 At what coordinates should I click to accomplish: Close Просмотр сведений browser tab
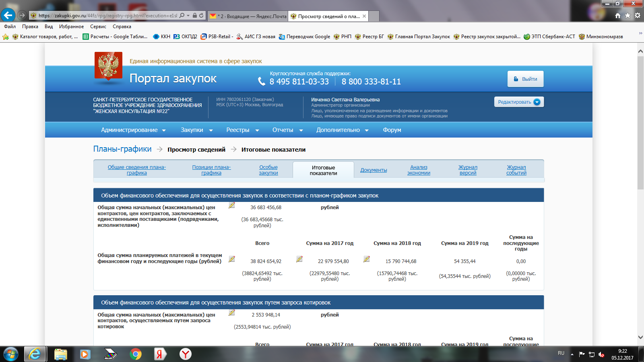point(364,16)
